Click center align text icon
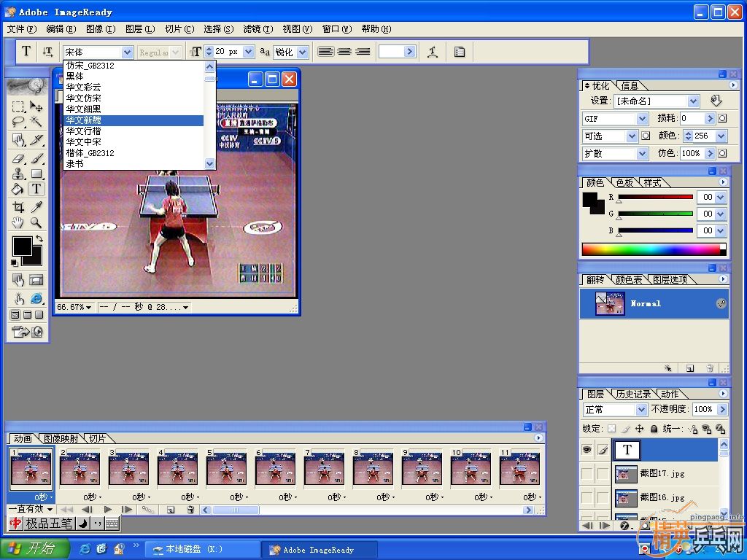 (x=344, y=52)
